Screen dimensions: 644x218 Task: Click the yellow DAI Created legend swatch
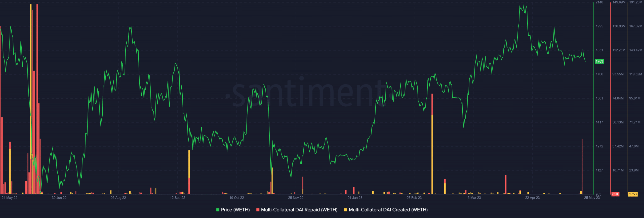[346, 210]
